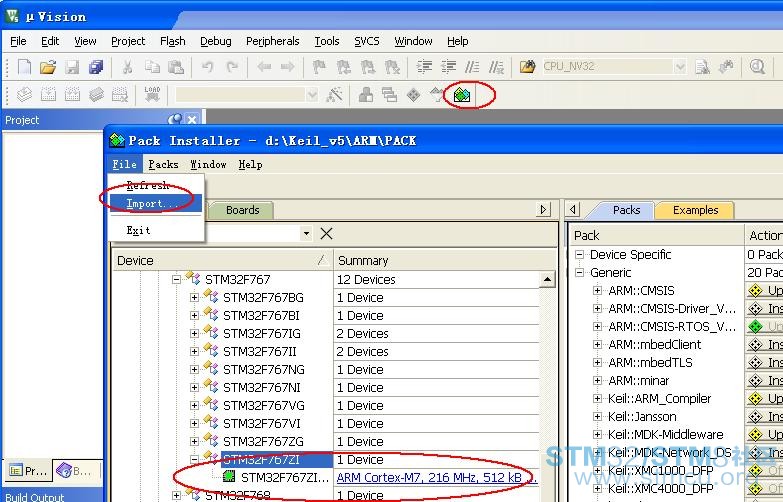Viewport: 783px width, 502px height.
Task: Select the Keil::ARM_Compiler pack row
Action: [x=659, y=399]
